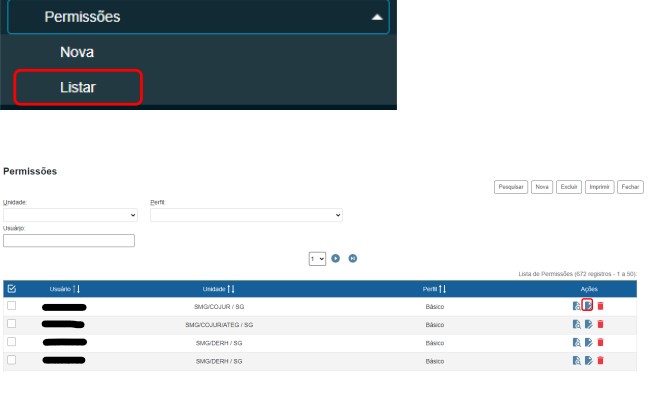Image resolution: width=648 pixels, height=410 pixels.
Task: Jump to the last page of results
Action: 353,258
